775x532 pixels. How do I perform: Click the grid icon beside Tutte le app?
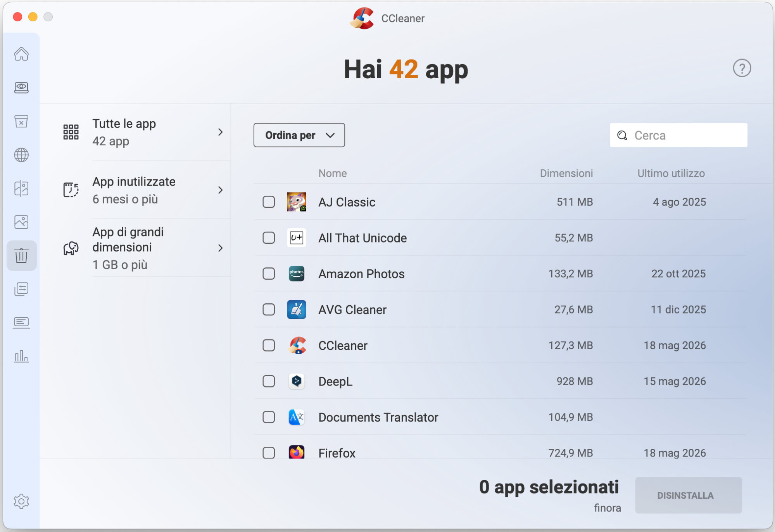click(71, 132)
